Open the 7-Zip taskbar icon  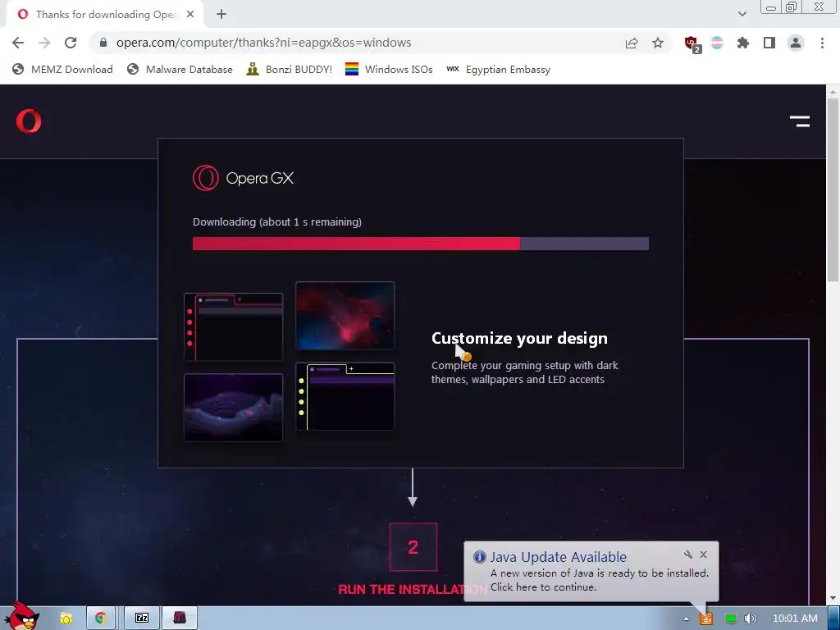tap(142, 619)
